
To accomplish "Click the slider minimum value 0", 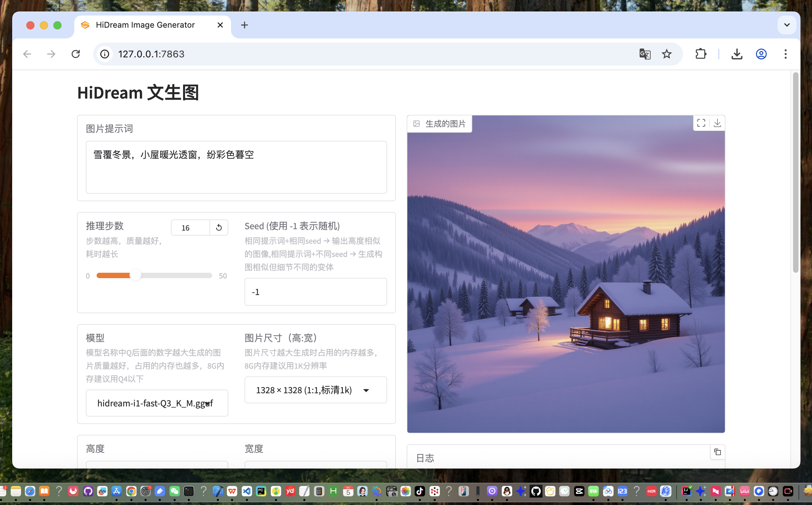I will coord(88,276).
